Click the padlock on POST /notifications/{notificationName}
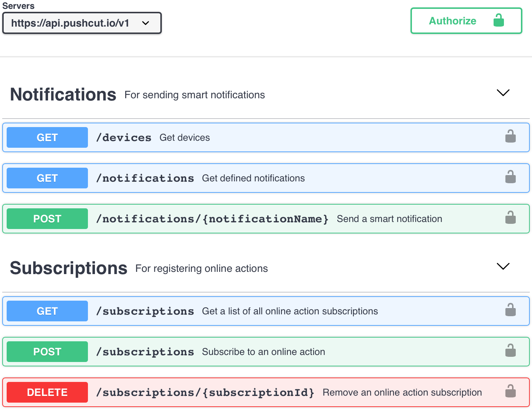The width and height of the screenshot is (532, 410). click(x=511, y=218)
